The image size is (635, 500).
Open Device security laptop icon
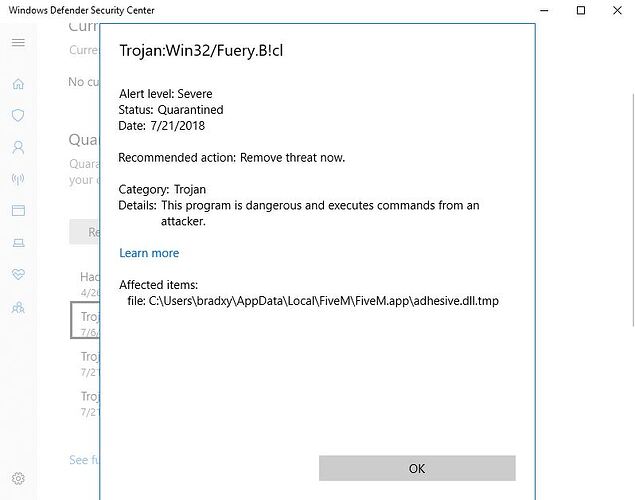coord(18,243)
